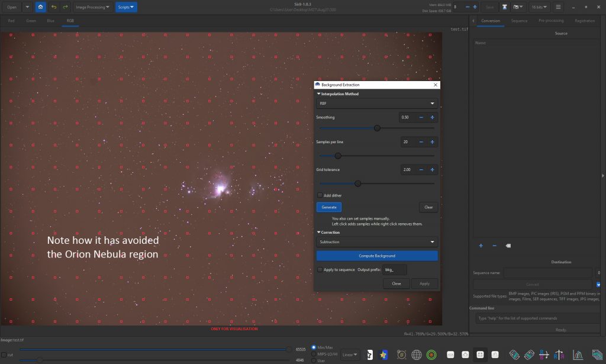
Task: Open the Scripts dropdown menu
Action: 126,7
